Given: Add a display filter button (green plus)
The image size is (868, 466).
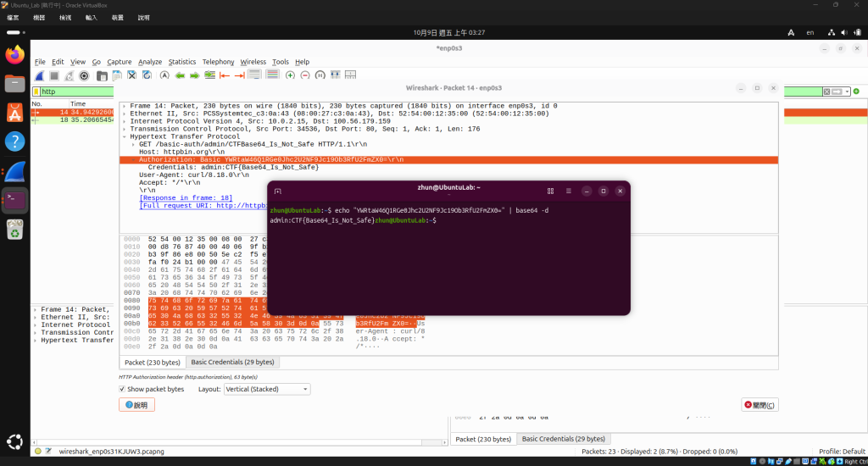Looking at the screenshot, I should click(x=856, y=92).
